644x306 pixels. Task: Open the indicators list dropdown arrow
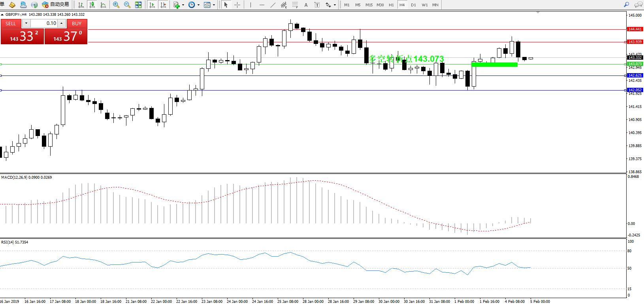[183, 5]
